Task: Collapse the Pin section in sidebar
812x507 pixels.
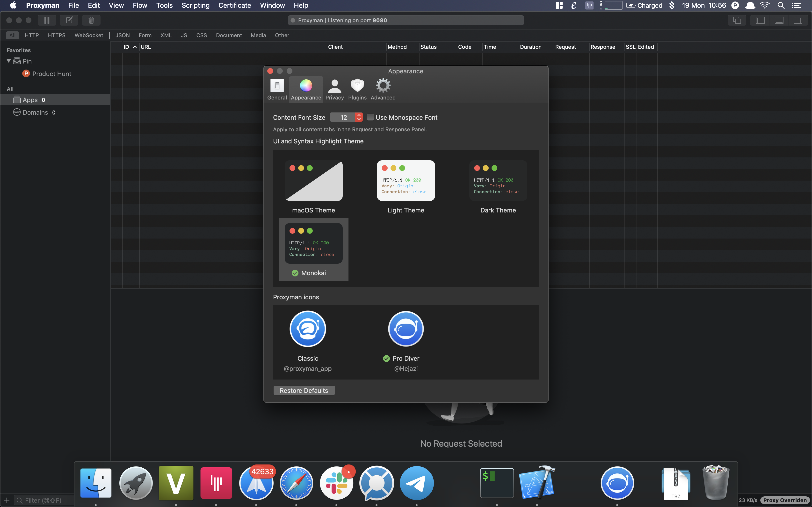Action: 8,61
